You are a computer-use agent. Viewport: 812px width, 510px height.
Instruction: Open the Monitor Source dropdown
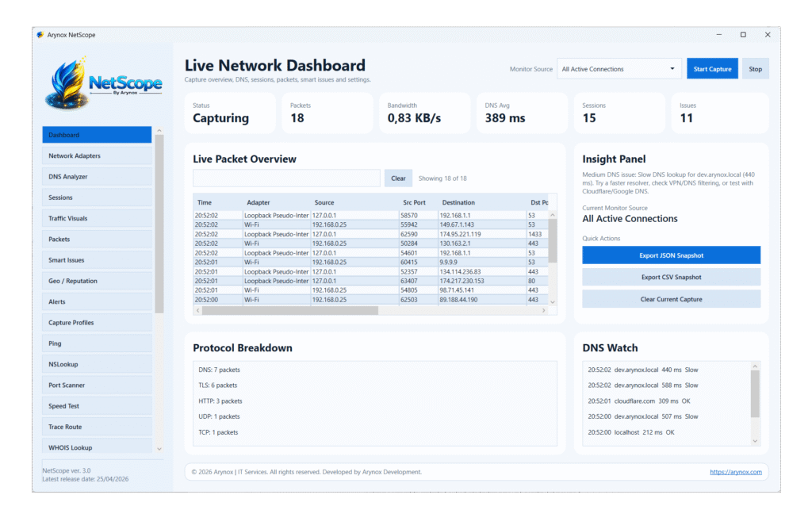pos(619,69)
